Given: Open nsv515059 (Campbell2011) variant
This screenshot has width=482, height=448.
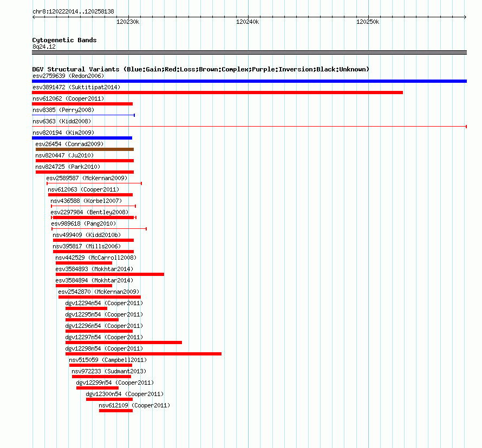Looking at the screenshot, I should pos(108,360).
